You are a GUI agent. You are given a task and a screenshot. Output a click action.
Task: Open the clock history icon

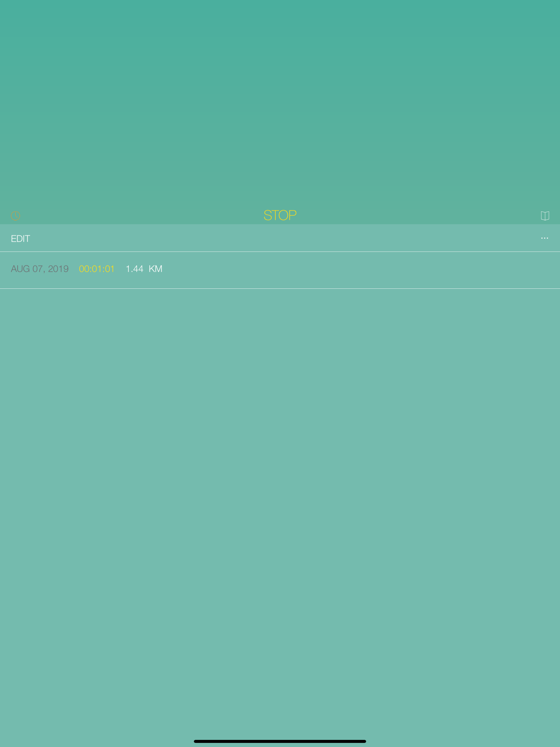tap(16, 215)
